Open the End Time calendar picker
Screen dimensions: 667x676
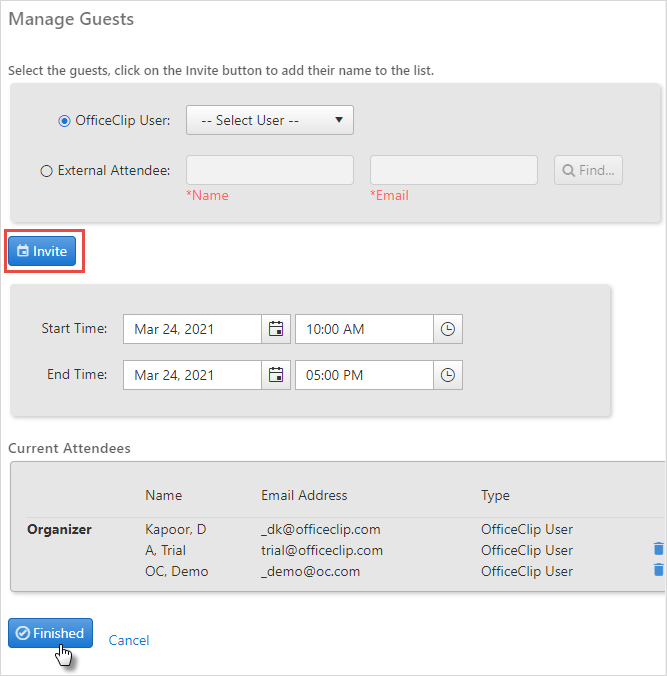tap(276, 375)
